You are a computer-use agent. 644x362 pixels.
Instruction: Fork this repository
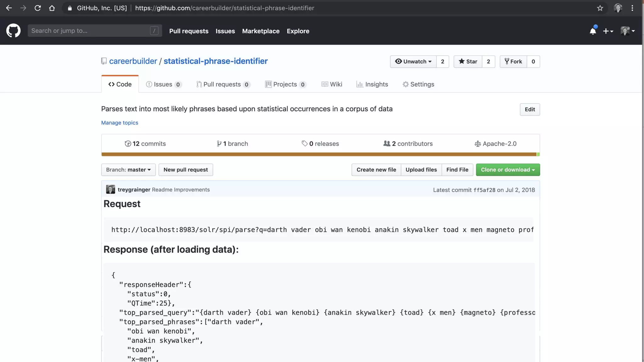tap(513, 62)
